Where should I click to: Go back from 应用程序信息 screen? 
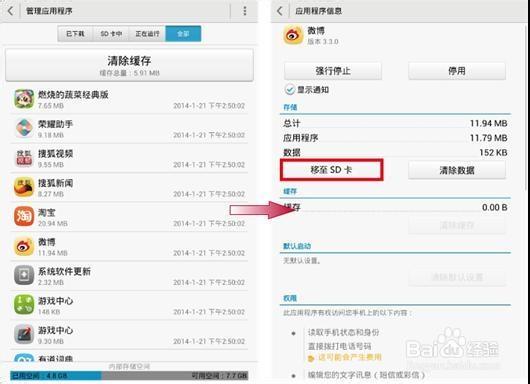coord(280,11)
